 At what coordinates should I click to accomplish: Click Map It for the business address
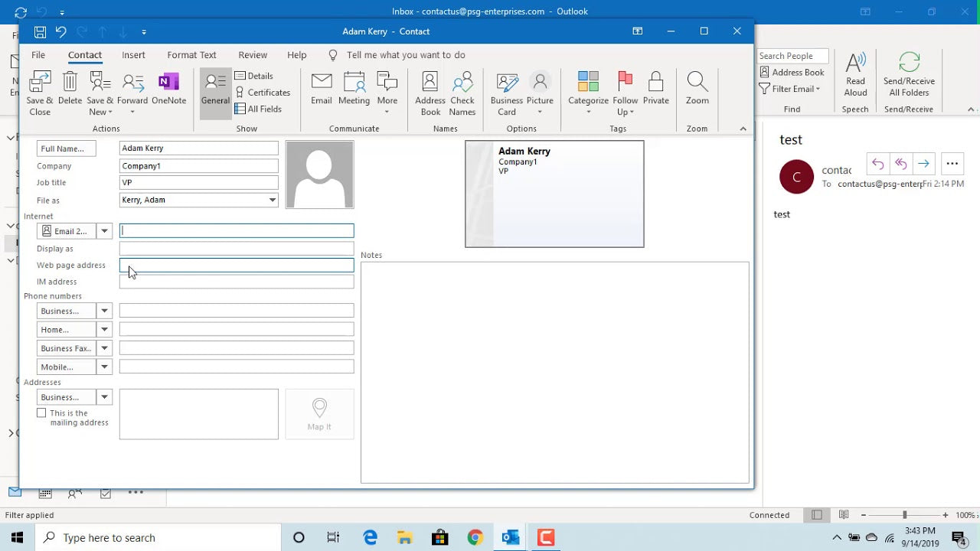point(319,413)
